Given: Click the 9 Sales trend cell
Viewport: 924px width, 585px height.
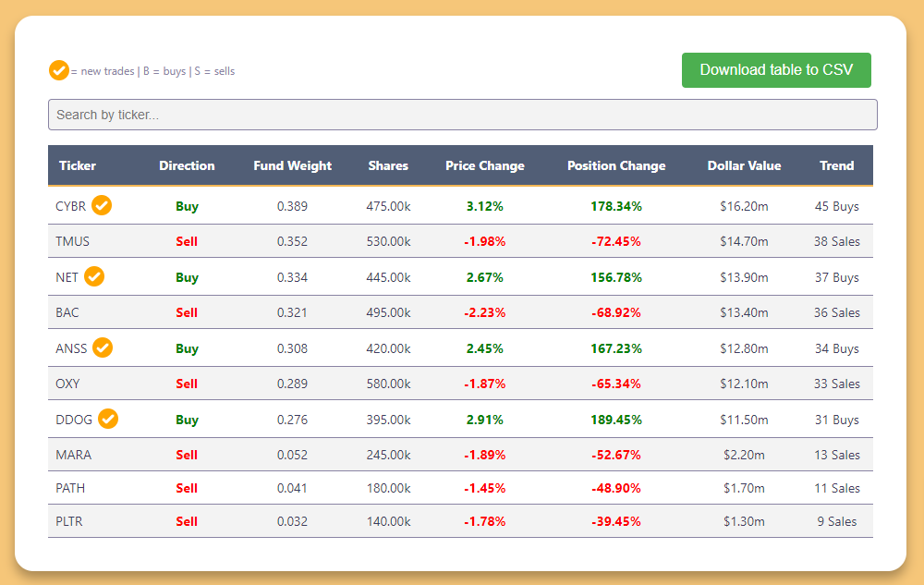Looking at the screenshot, I should [837, 521].
